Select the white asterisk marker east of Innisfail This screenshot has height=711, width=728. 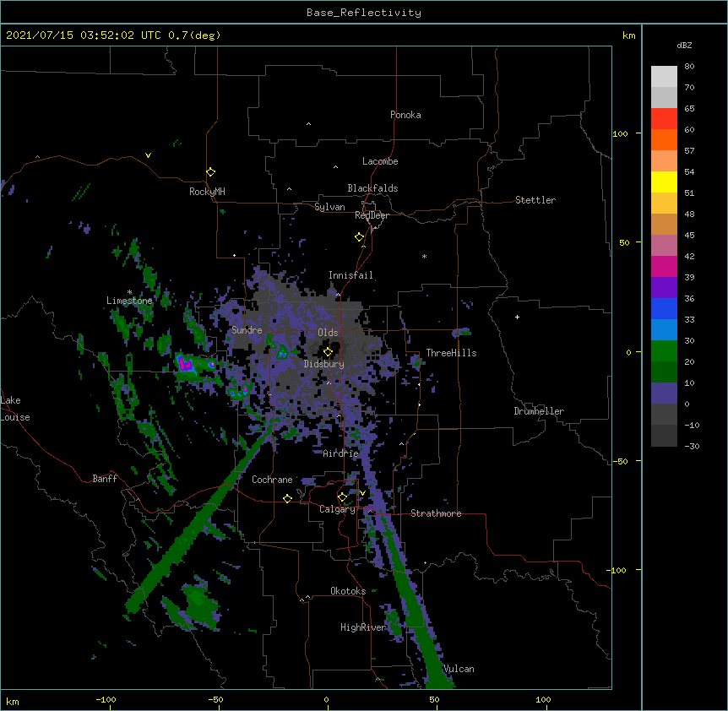[424, 256]
